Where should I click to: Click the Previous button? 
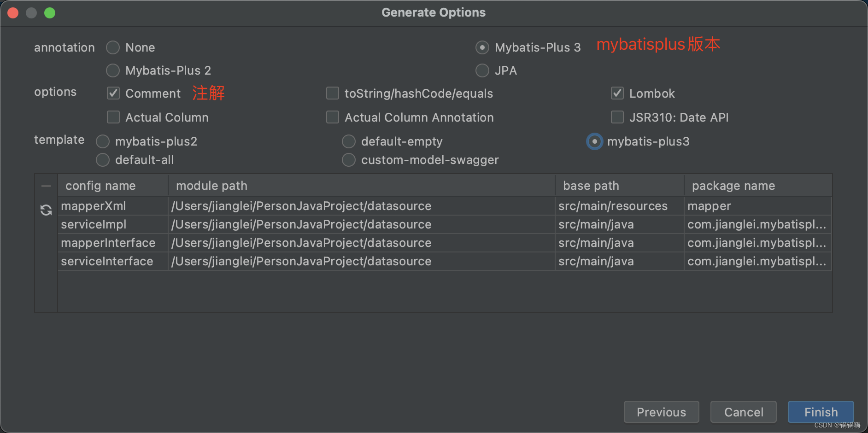tap(661, 412)
